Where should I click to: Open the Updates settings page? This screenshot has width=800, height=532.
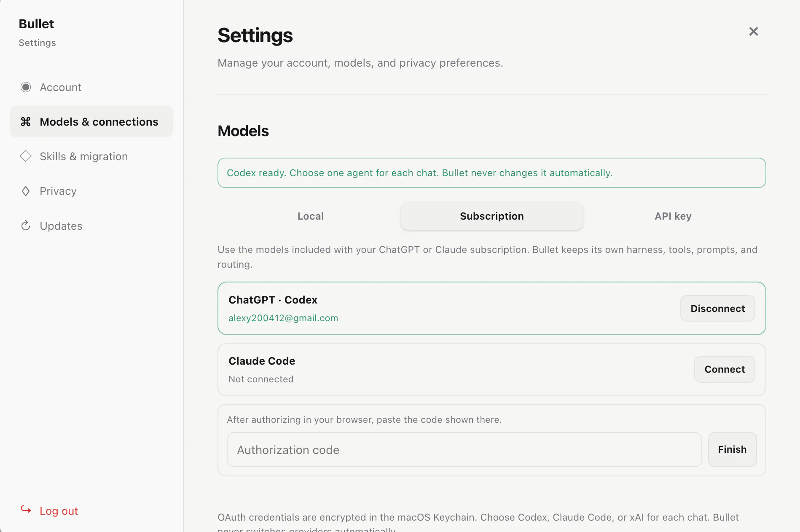91,226
